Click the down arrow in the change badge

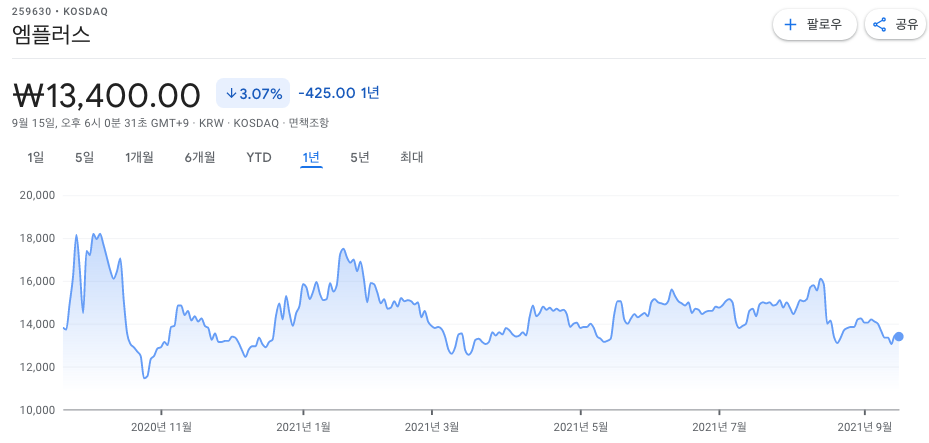pyautogui.click(x=232, y=94)
